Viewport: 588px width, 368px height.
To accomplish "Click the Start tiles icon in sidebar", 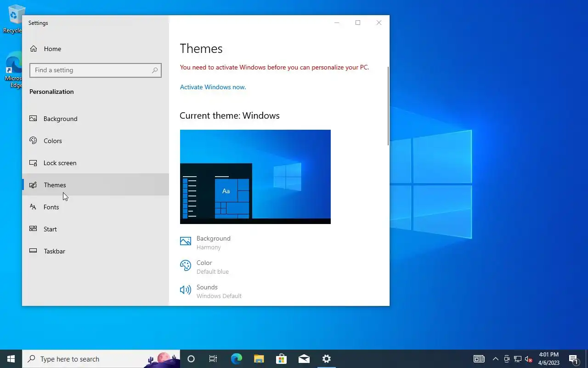I will pyautogui.click(x=33, y=229).
